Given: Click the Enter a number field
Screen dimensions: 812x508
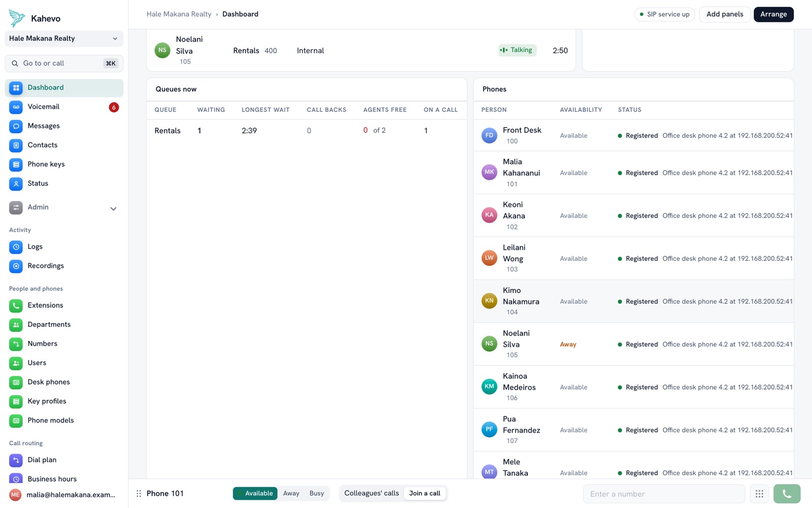Looking at the screenshot, I should [664, 494].
